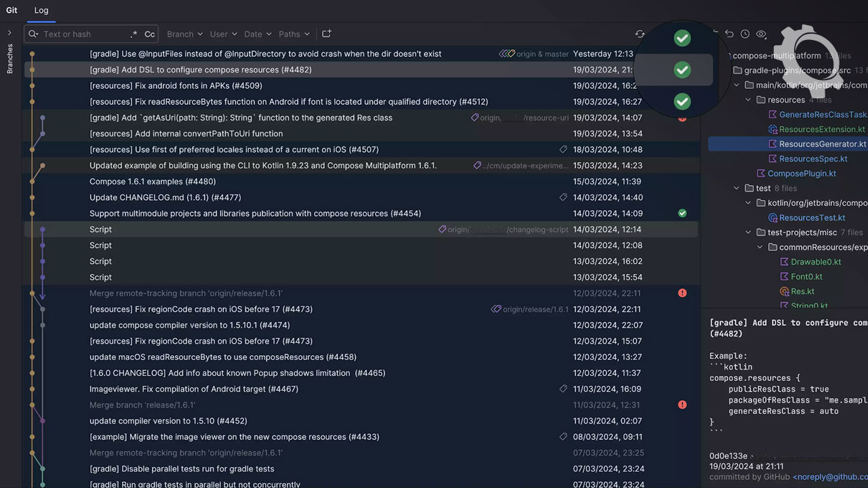Open the eye view options icon

click(761, 34)
